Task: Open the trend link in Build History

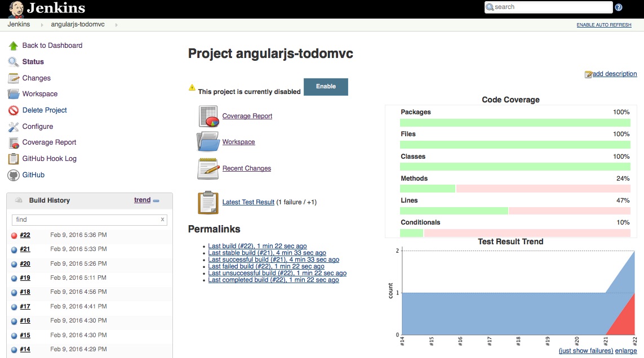Action: click(142, 200)
